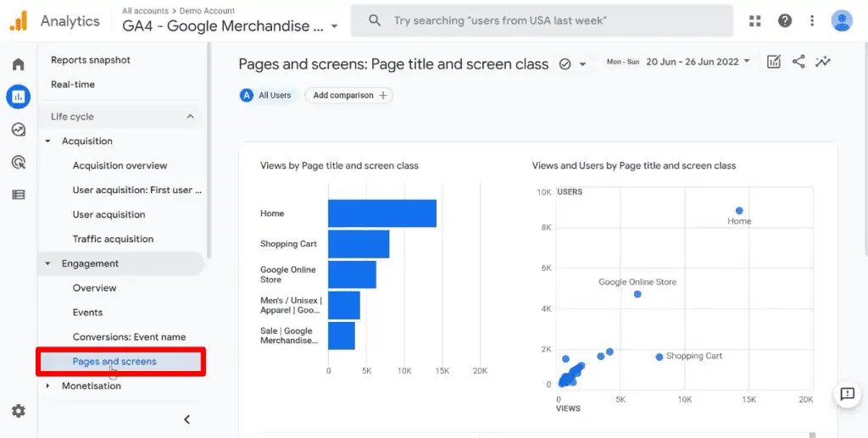Image resolution: width=868 pixels, height=438 pixels.
Task: Click the Google Online Store scatter point
Action: tap(637, 294)
